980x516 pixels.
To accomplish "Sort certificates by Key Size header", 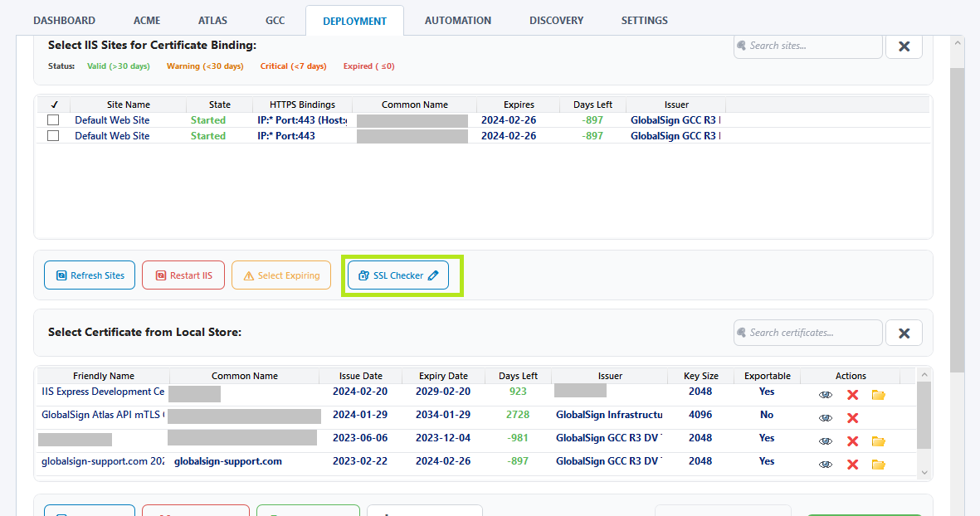I will 700,376.
